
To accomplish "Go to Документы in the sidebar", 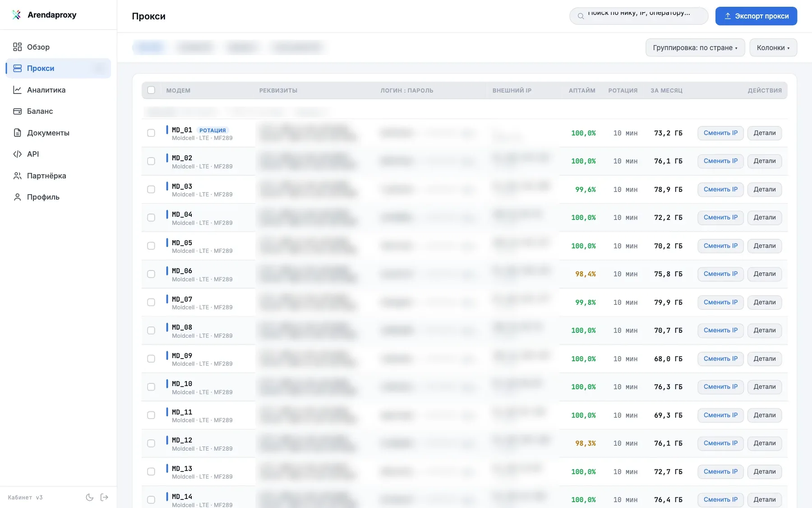I will [58, 133].
